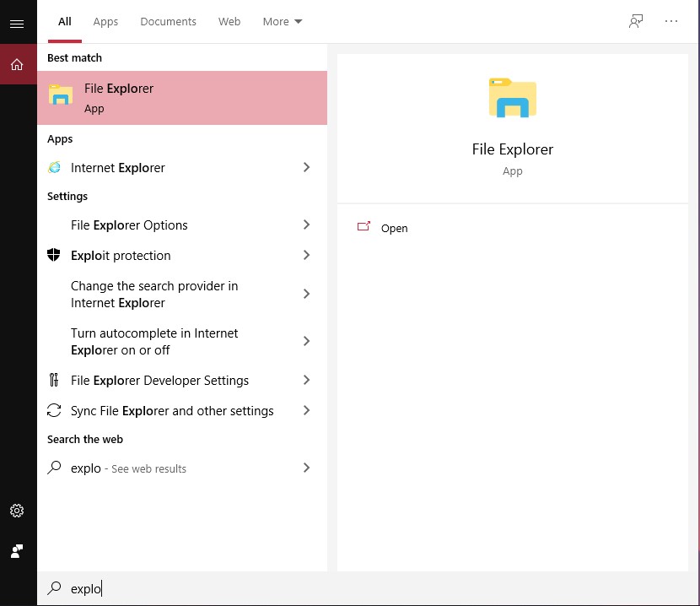This screenshot has width=700, height=606.
Task: Open the hamburger menu in the sidebar
Action: pyautogui.click(x=17, y=24)
